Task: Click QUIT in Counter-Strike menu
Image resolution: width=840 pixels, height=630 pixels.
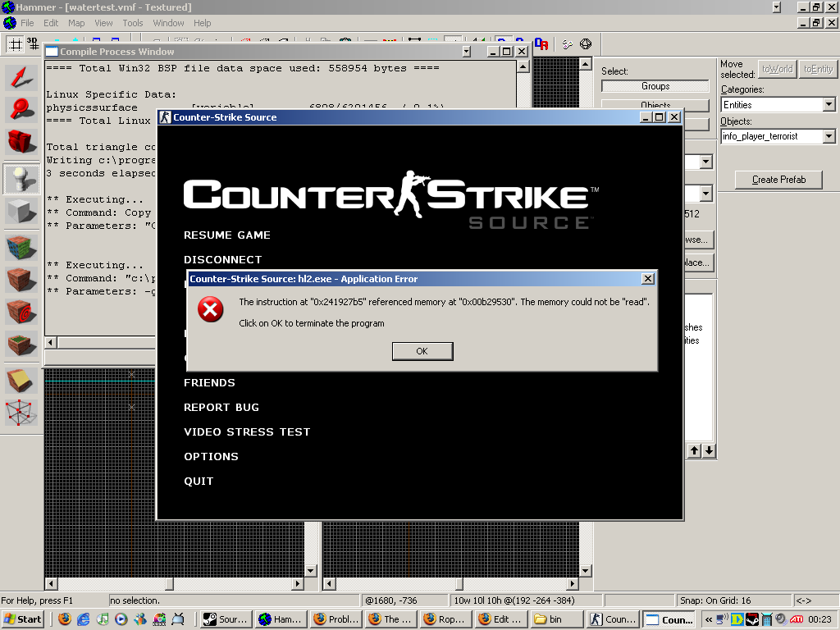Action: 199,482
